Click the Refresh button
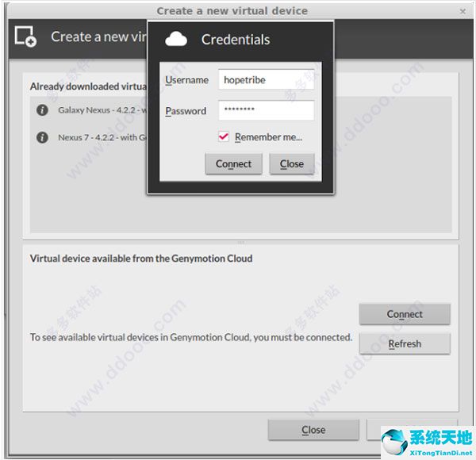 405,343
